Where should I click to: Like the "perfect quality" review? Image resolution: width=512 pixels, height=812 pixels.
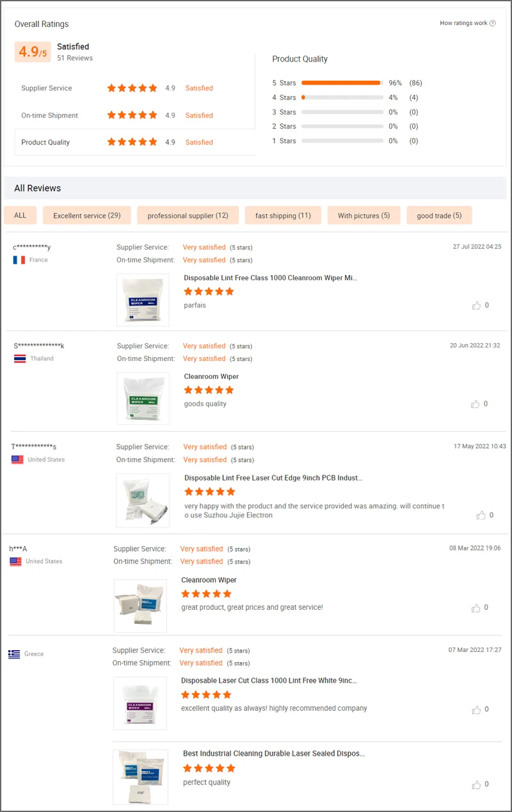476,784
